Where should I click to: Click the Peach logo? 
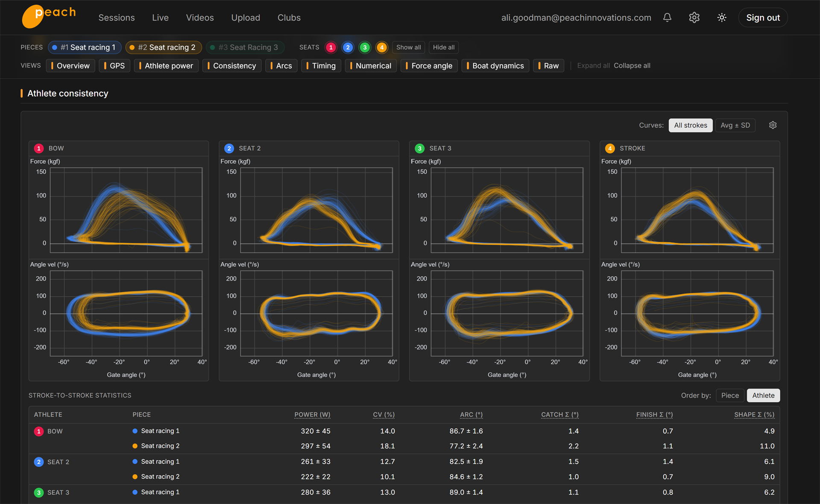coord(49,16)
